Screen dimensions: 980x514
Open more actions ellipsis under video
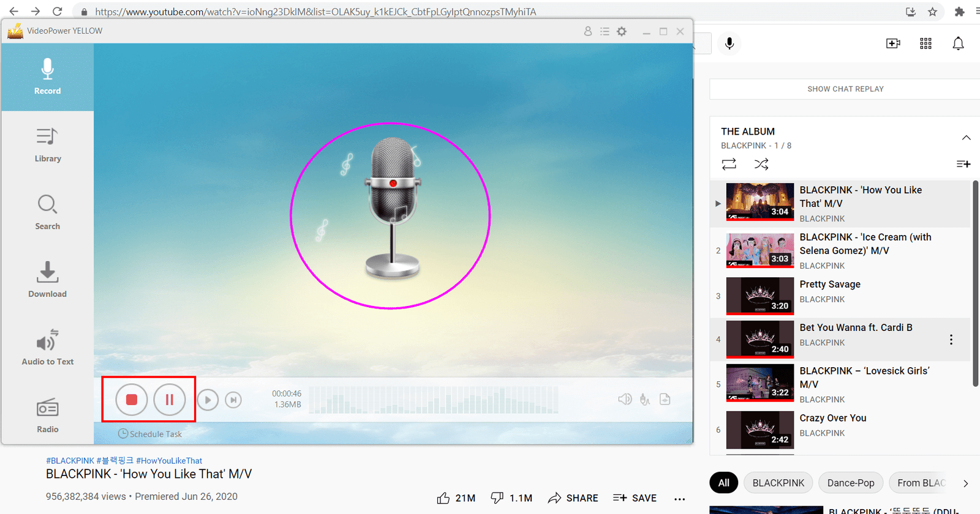[x=679, y=499]
